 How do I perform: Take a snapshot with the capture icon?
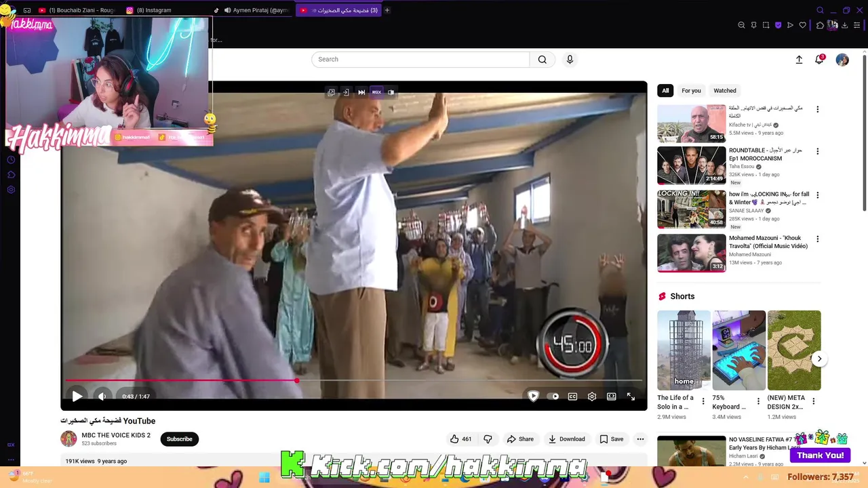(766, 25)
